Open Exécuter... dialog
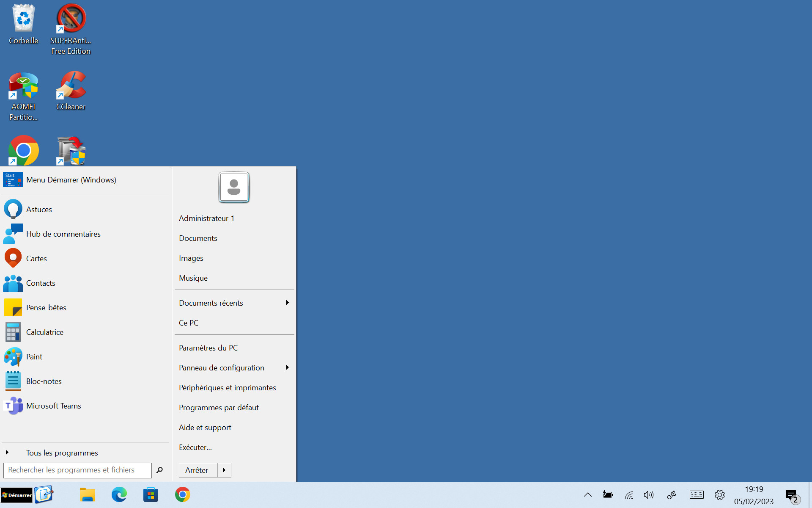 click(x=234, y=447)
